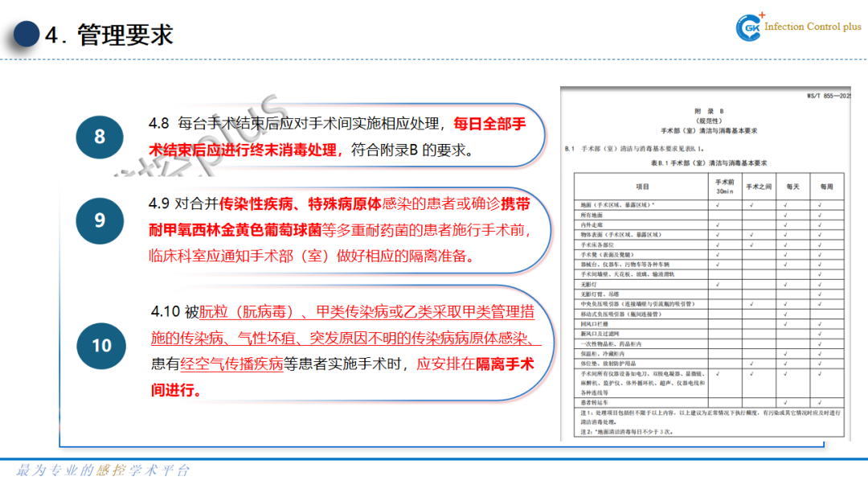Click table row '器械台、仪器车、污物车等各种车辆'
The height and width of the screenshot is (489, 868).
pyautogui.click(x=709, y=265)
